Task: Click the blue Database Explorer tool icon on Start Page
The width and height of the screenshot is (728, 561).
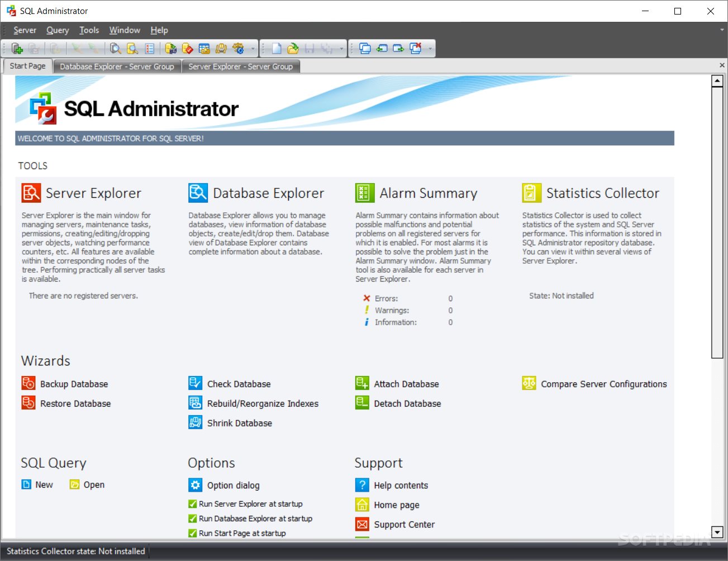Action: click(x=198, y=193)
